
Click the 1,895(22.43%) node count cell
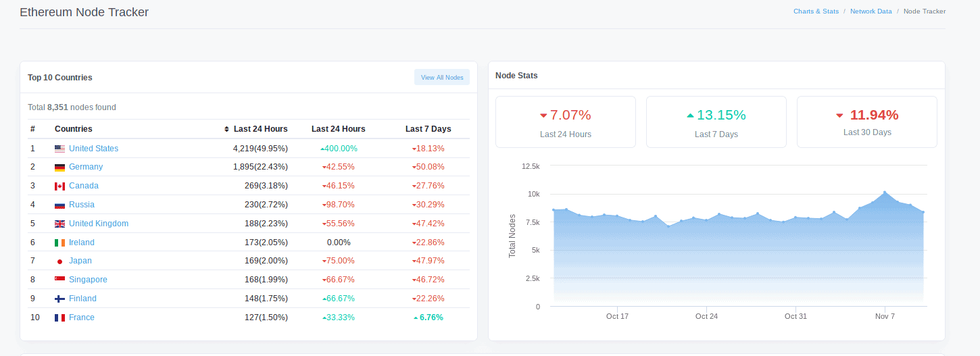pyautogui.click(x=260, y=167)
